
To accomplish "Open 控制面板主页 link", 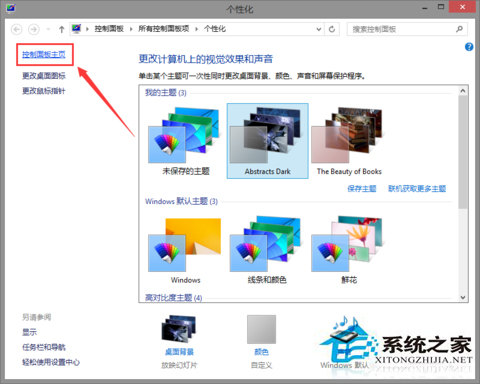I will [x=44, y=54].
